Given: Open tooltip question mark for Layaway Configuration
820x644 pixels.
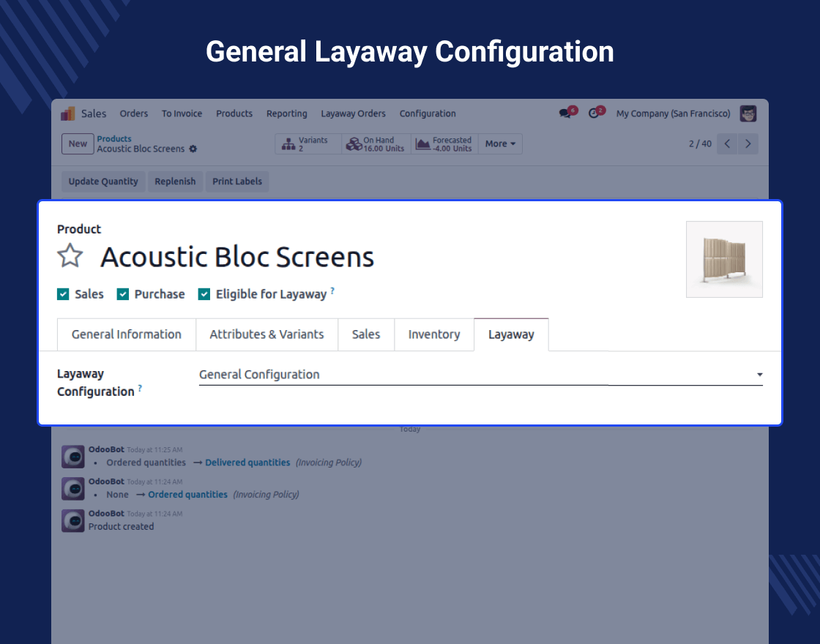Looking at the screenshot, I should [140, 389].
